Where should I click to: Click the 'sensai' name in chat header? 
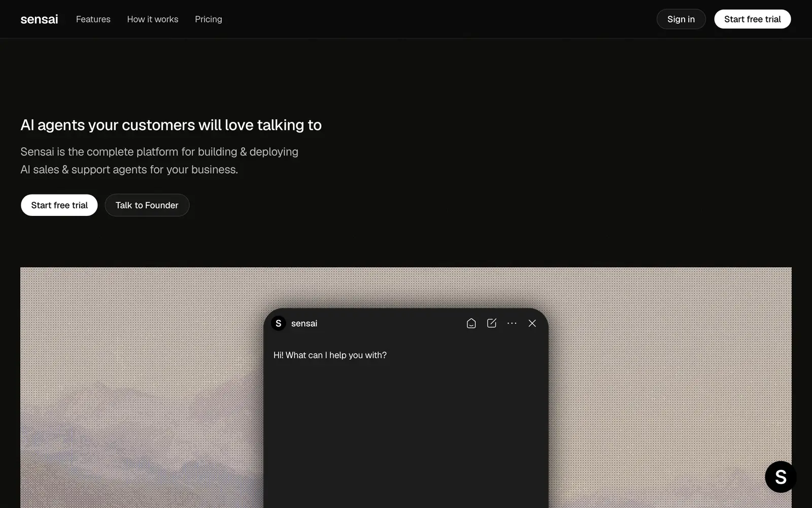click(304, 324)
